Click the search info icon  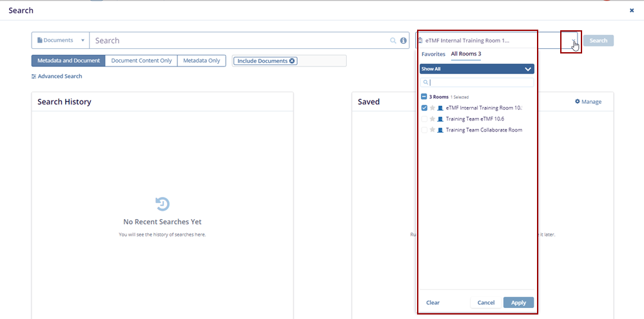click(404, 41)
